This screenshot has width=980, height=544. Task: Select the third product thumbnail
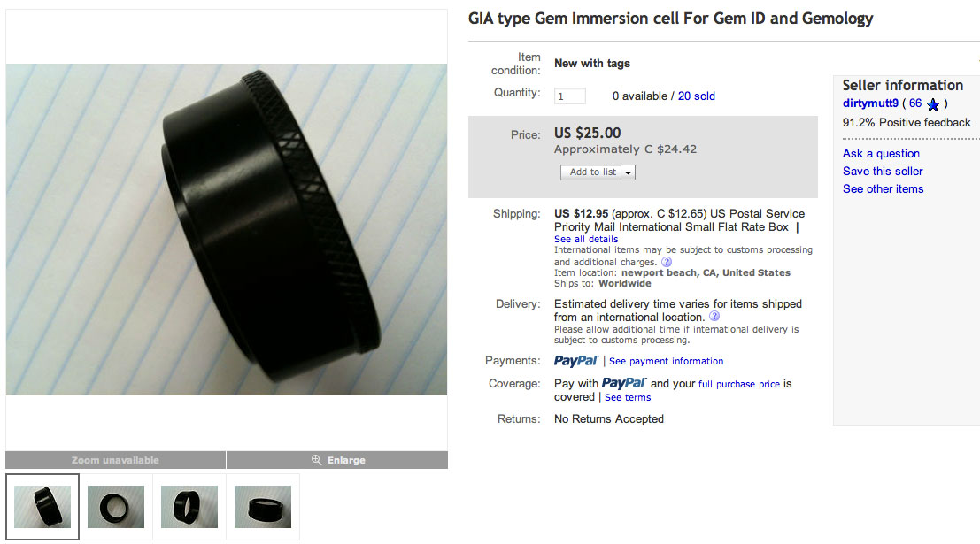(189, 507)
